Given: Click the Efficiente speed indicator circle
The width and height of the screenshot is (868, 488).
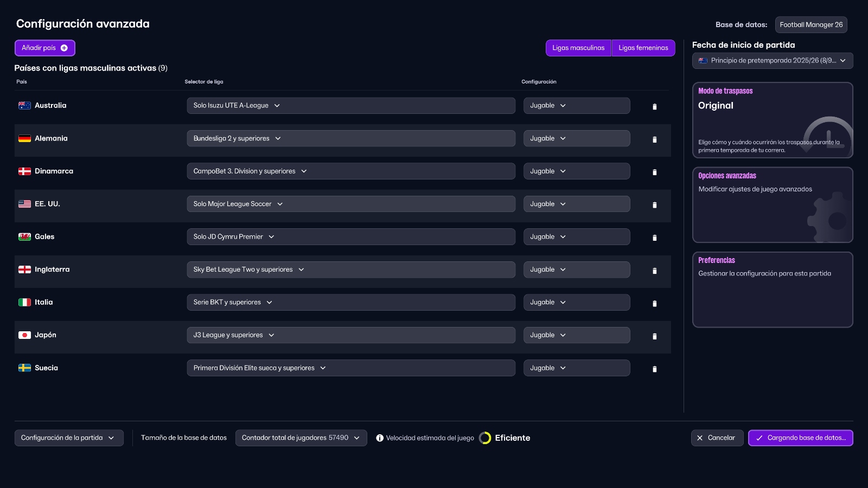Looking at the screenshot, I should pyautogui.click(x=484, y=438).
